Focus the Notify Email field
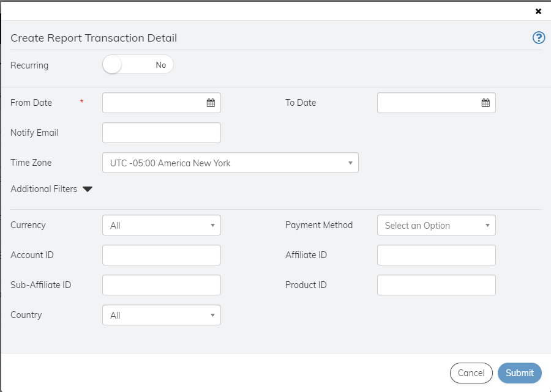The image size is (551, 392). (x=161, y=133)
